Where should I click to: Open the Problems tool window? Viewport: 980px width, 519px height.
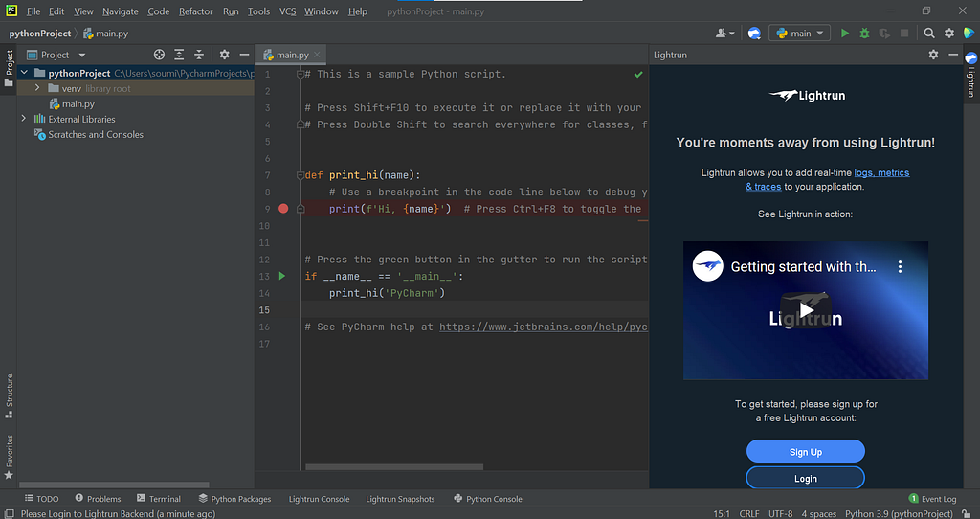pyautogui.click(x=98, y=498)
